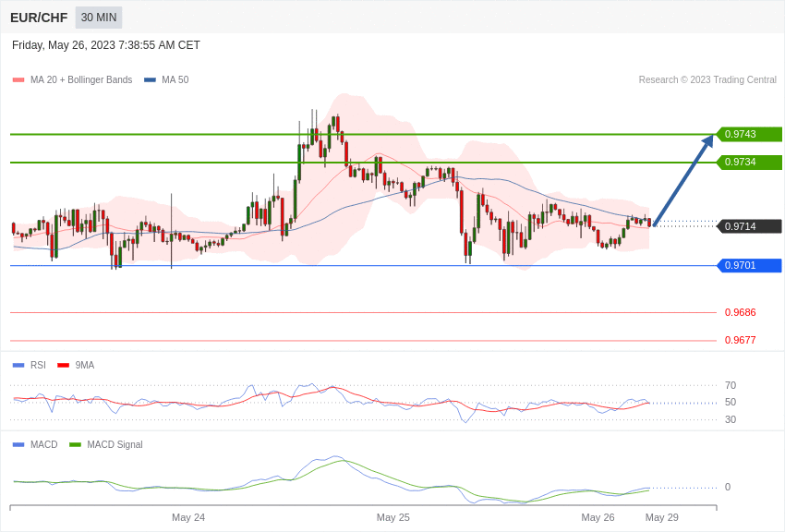Click the MA 50 legend label
Image resolution: width=785 pixels, height=532 pixels.
coord(175,79)
